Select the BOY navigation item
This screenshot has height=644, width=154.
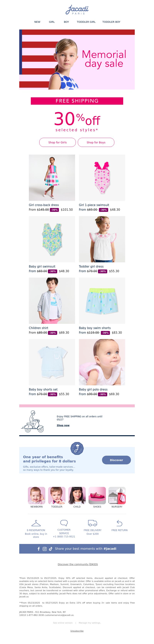[66, 22]
